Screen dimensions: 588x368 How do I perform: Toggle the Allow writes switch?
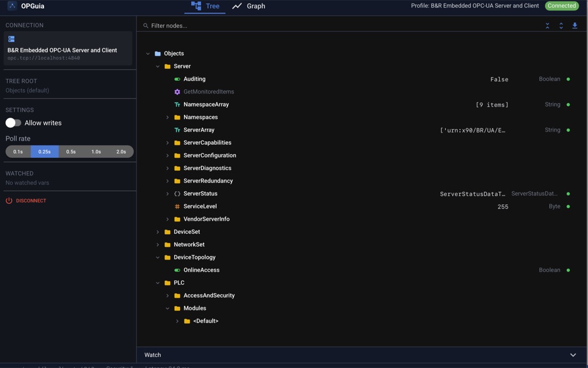point(13,123)
